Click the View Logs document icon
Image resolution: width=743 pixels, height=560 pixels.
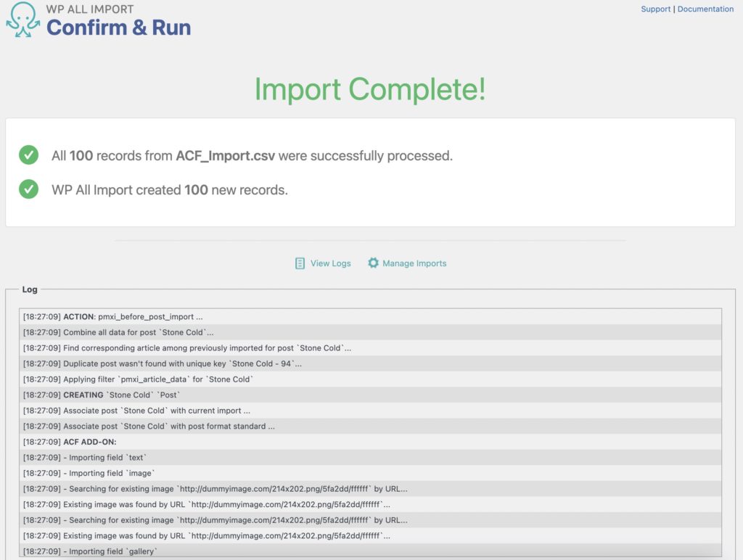click(300, 264)
